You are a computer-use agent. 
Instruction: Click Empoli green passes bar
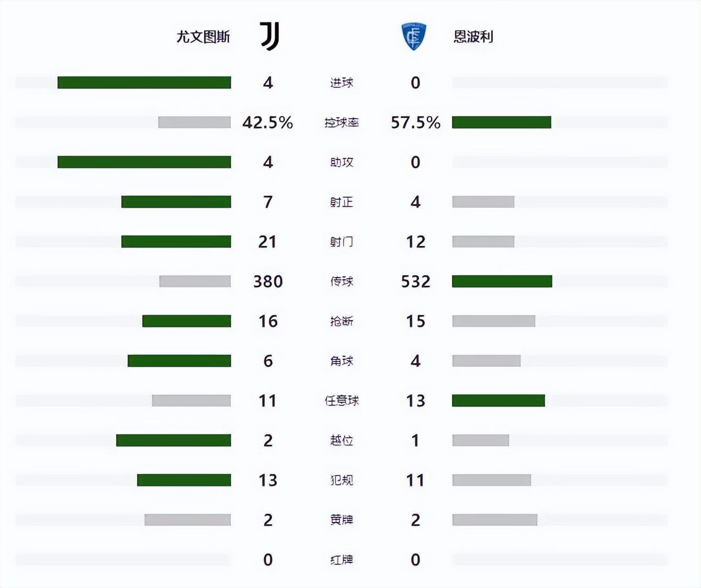(x=502, y=281)
